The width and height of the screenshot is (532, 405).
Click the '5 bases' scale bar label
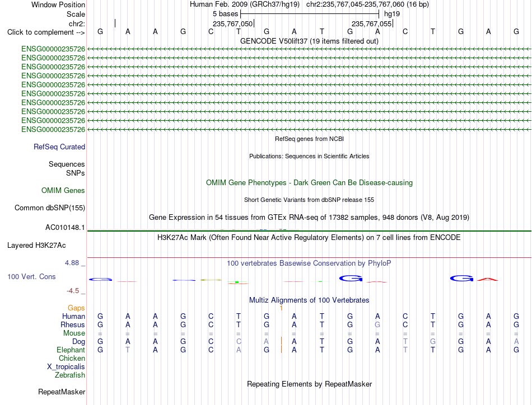[x=225, y=14]
